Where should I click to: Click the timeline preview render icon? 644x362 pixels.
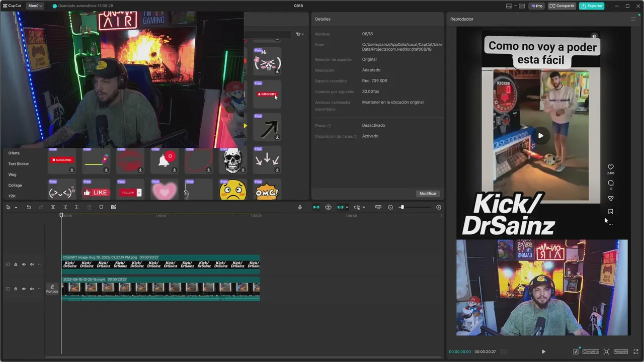click(378, 207)
